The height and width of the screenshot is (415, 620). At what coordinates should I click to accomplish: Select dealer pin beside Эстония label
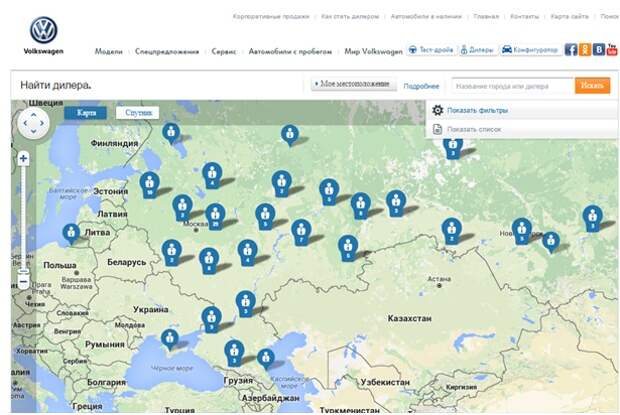149,184
